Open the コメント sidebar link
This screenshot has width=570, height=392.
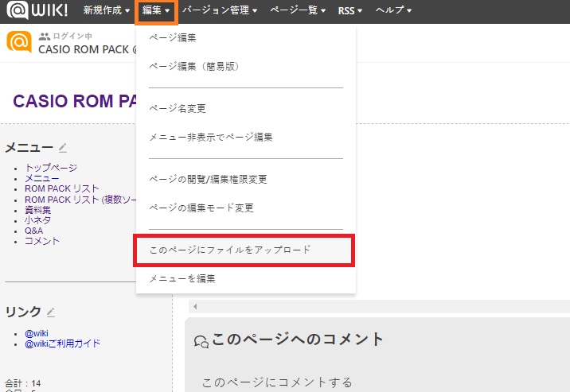click(x=42, y=241)
